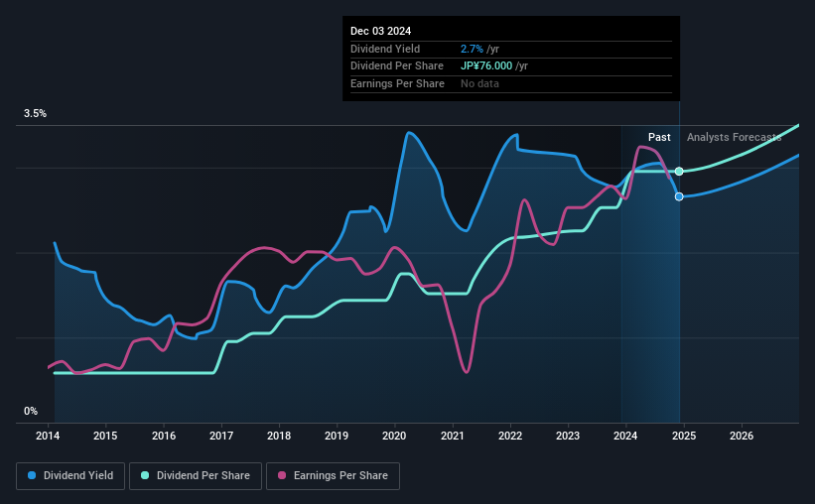Image resolution: width=815 pixels, height=504 pixels.
Task: Toggle the Earnings Per Share legend button
Action: 333,476
